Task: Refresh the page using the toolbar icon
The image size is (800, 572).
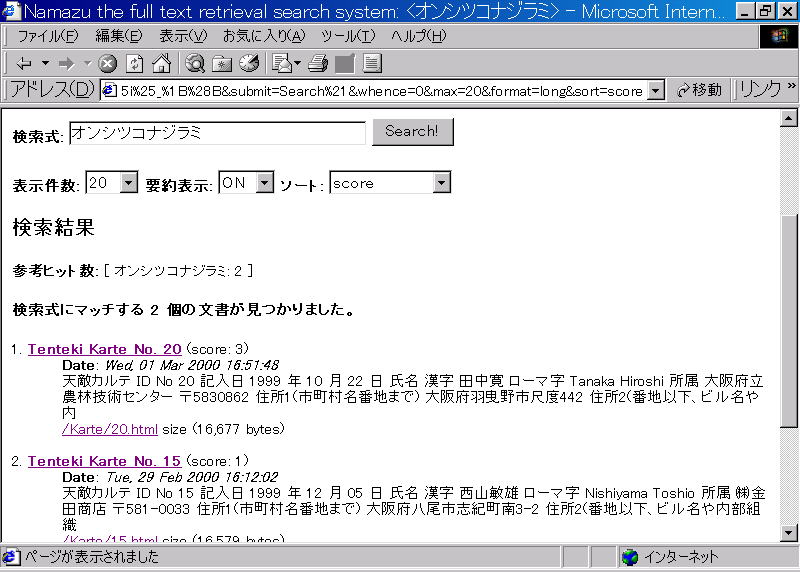Action: (134, 64)
